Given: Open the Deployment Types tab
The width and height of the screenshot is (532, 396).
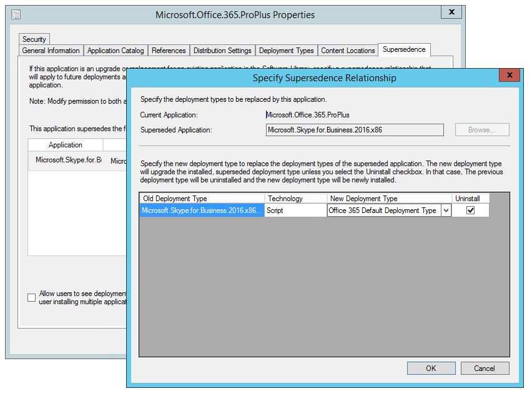Looking at the screenshot, I should click(x=287, y=51).
